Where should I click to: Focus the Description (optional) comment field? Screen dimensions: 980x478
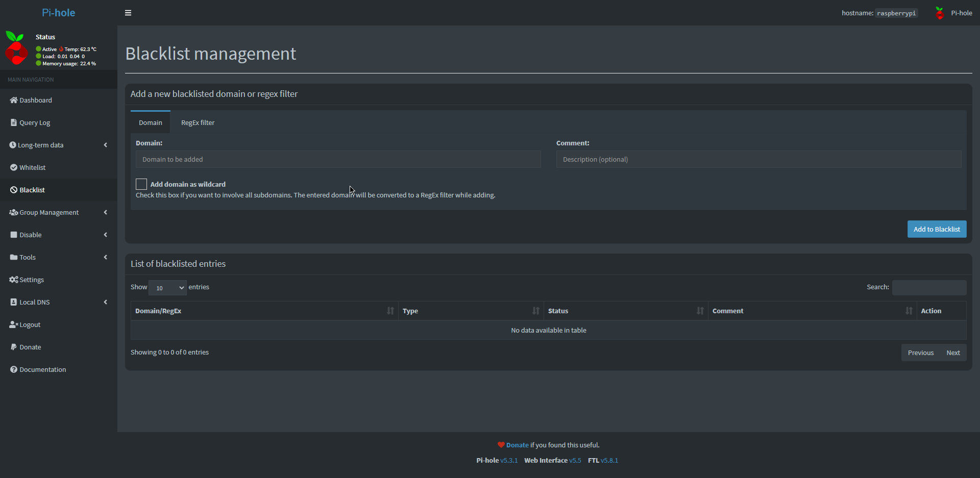758,159
